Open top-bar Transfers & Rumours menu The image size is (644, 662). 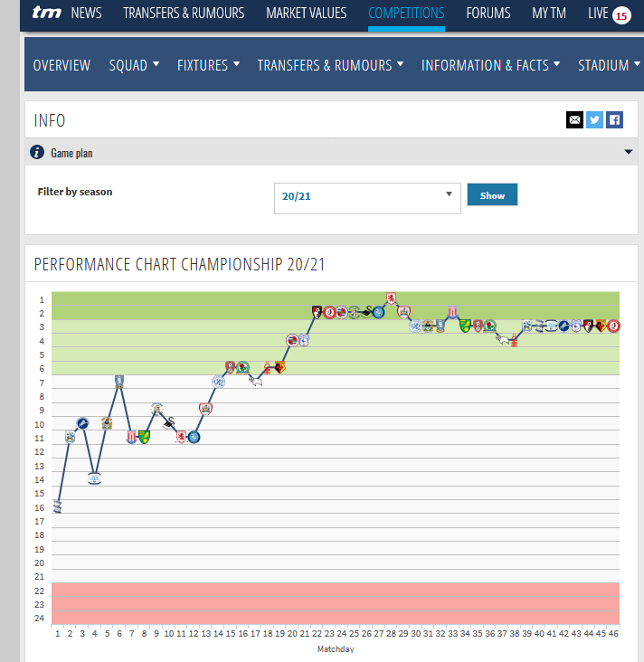click(x=184, y=13)
